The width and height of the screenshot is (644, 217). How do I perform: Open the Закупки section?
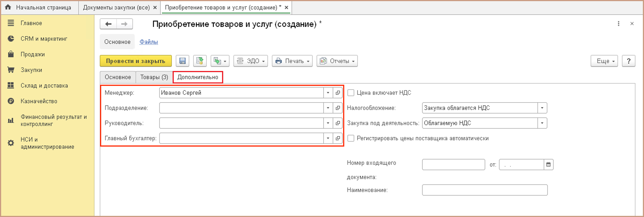[x=31, y=70]
